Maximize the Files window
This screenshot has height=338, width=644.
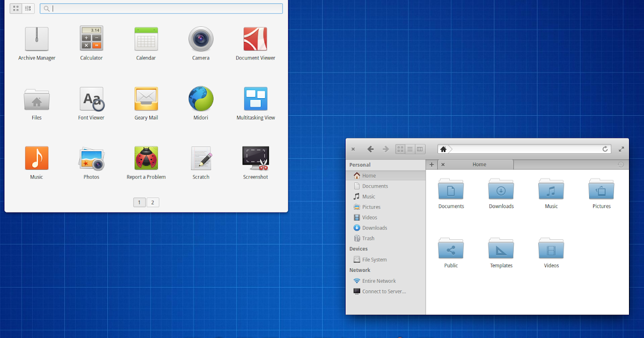pyautogui.click(x=621, y=149)
